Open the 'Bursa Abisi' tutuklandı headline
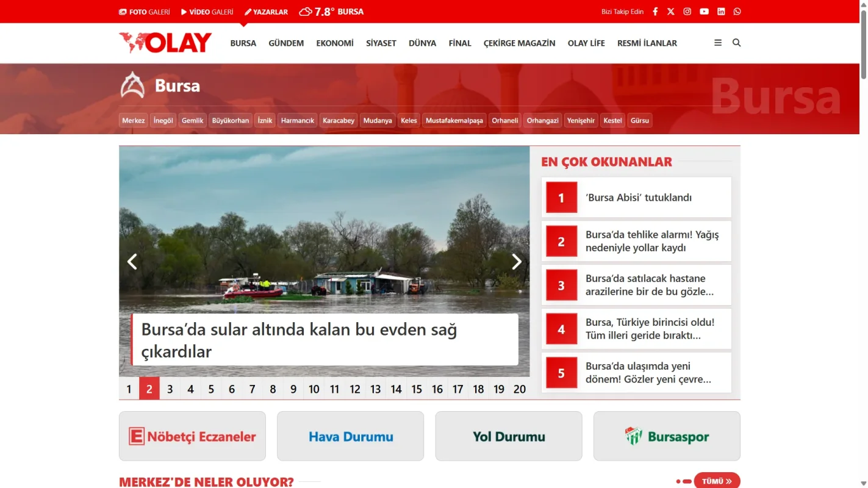This screenshot has height=488, width=868. (639, 197)
